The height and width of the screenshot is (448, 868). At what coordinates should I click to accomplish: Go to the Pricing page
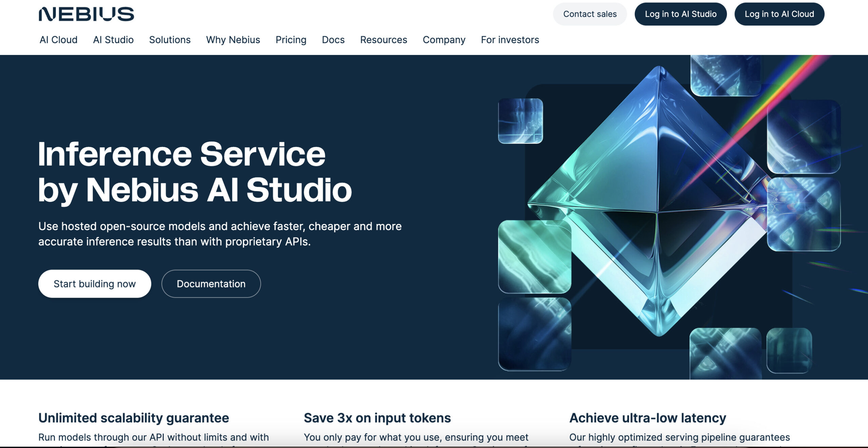291,40
